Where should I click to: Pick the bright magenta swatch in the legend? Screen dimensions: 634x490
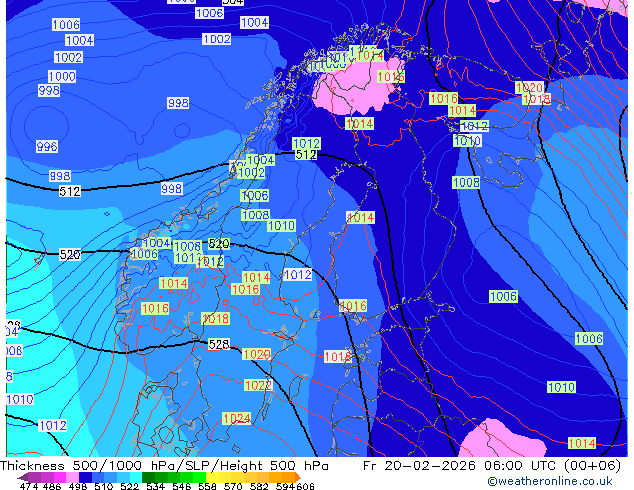[60, 477]
